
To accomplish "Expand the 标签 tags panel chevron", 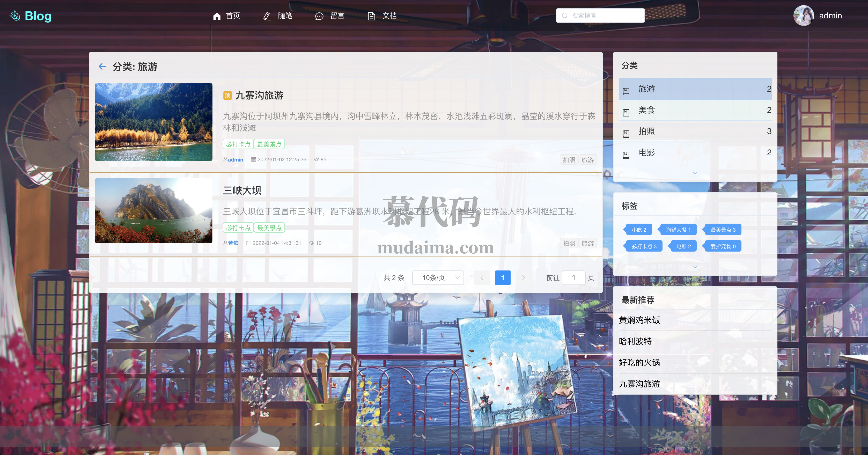I will tap(695, 267).
